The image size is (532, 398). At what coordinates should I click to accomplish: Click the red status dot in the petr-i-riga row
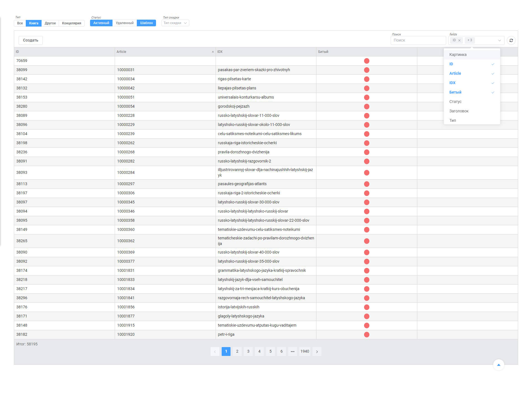367,334
